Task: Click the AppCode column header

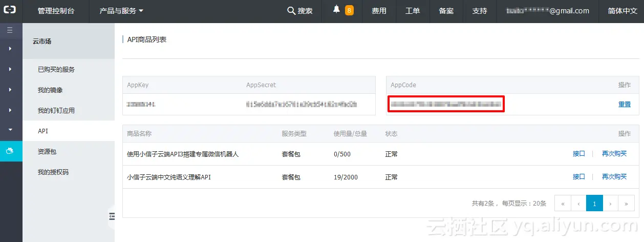Action: 403,85
